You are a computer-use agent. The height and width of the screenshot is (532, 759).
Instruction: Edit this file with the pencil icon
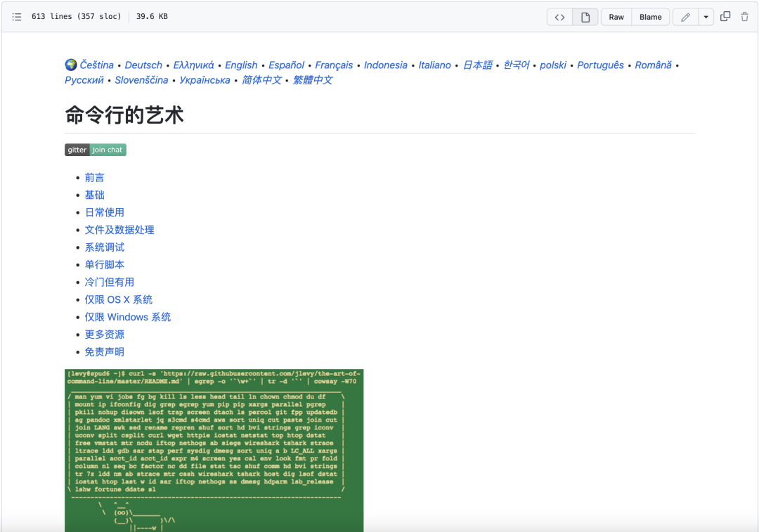[x=685, y=17]
